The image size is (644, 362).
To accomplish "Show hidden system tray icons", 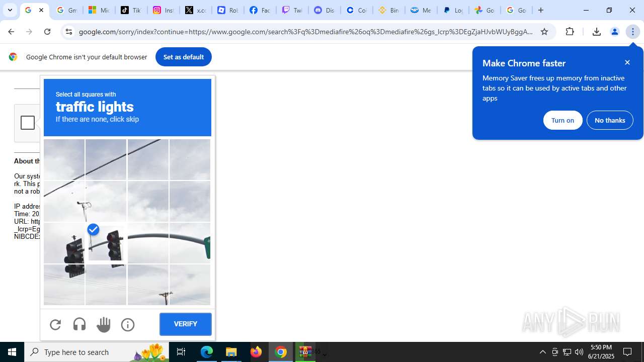I will [x=543, y=352].
